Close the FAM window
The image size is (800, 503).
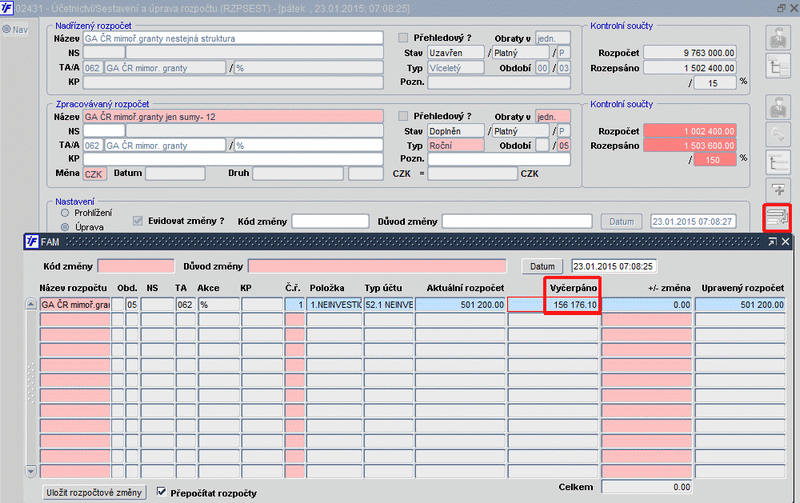[x=786, y=242]
